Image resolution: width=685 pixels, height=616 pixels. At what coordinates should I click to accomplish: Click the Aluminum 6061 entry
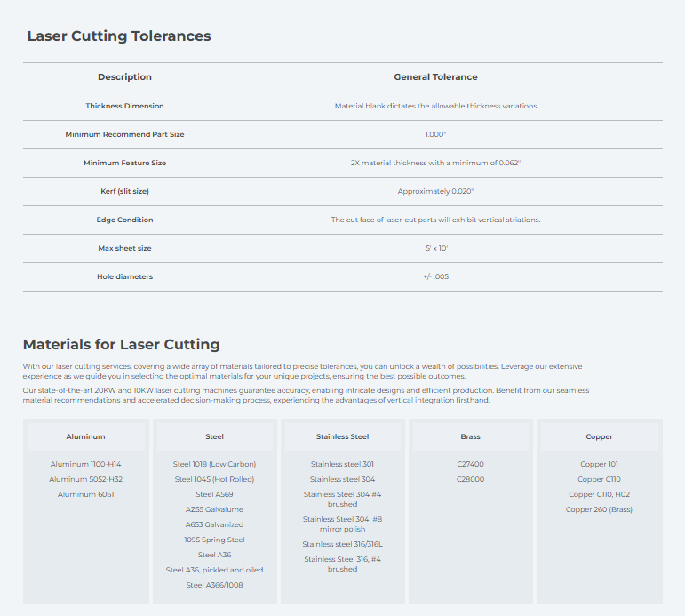[85, 494]
